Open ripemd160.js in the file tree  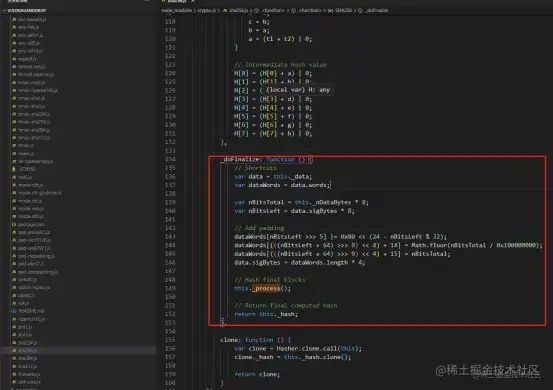click(31, 319)
